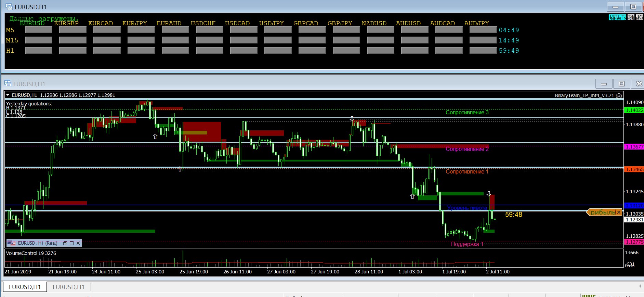The width and height of the screenshot is (644, 297).
Task: Click the EURUSD chart icon in top title bar
Action: coord(9,7)
